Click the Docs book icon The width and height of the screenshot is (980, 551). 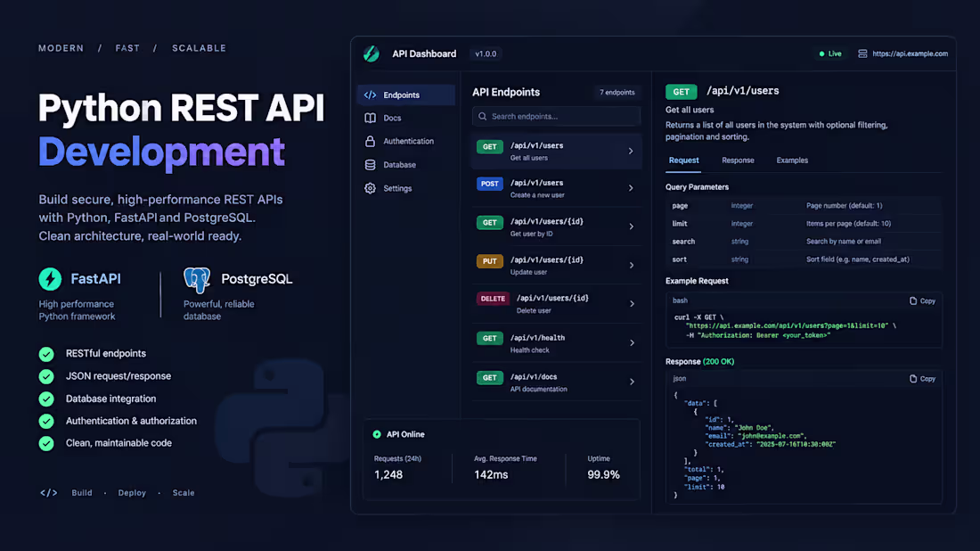(x=370, y=118)
